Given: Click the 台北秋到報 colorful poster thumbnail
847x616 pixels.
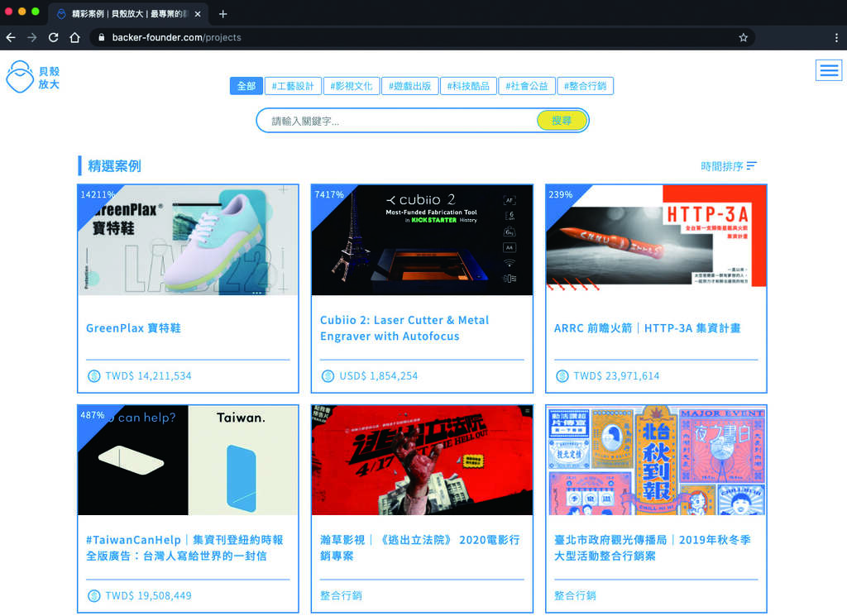Looking at the screenshot, I should (x=656, y=460).
